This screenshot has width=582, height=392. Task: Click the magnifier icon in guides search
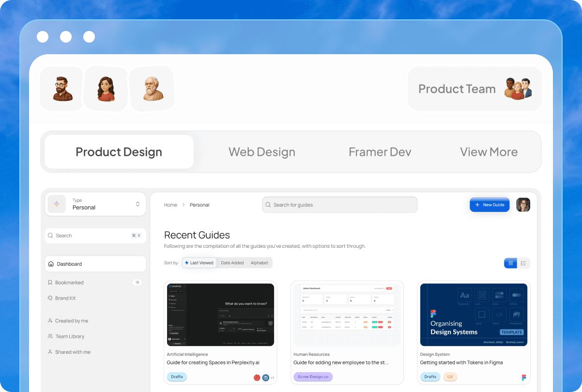tap(268, 205)
